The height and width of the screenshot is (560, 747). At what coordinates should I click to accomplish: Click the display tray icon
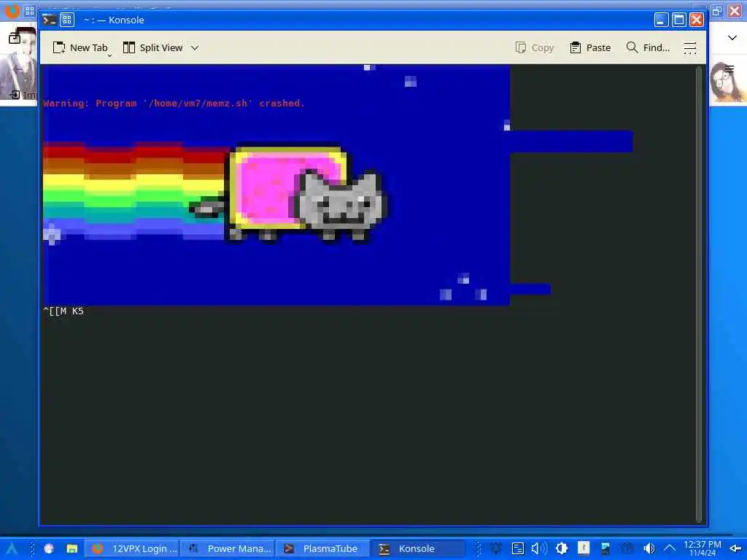coord(605,548)
